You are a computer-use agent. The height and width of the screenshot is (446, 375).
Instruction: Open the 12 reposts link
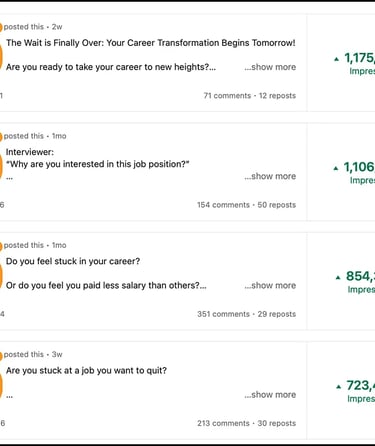[x=277, y=96]
